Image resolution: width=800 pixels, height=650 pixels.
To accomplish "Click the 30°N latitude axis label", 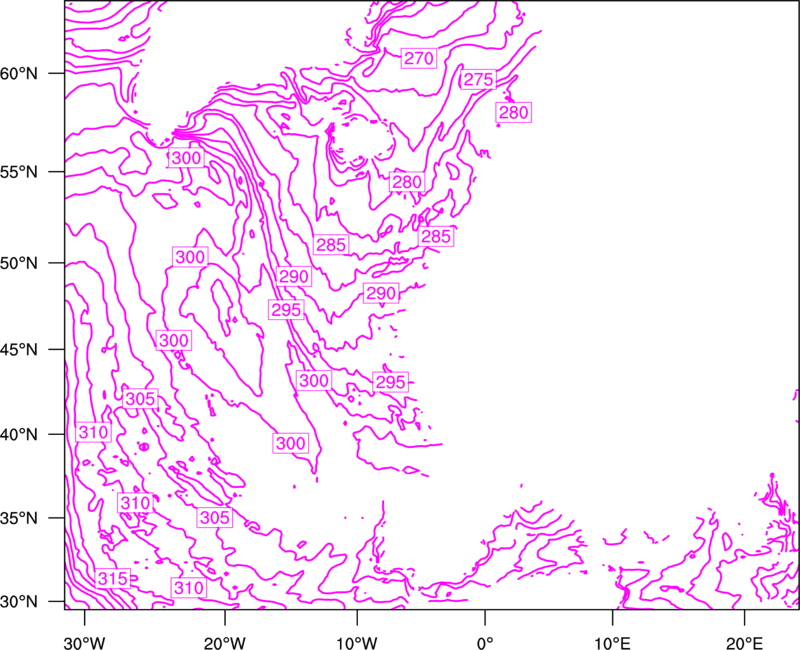I will click(19, 602).
